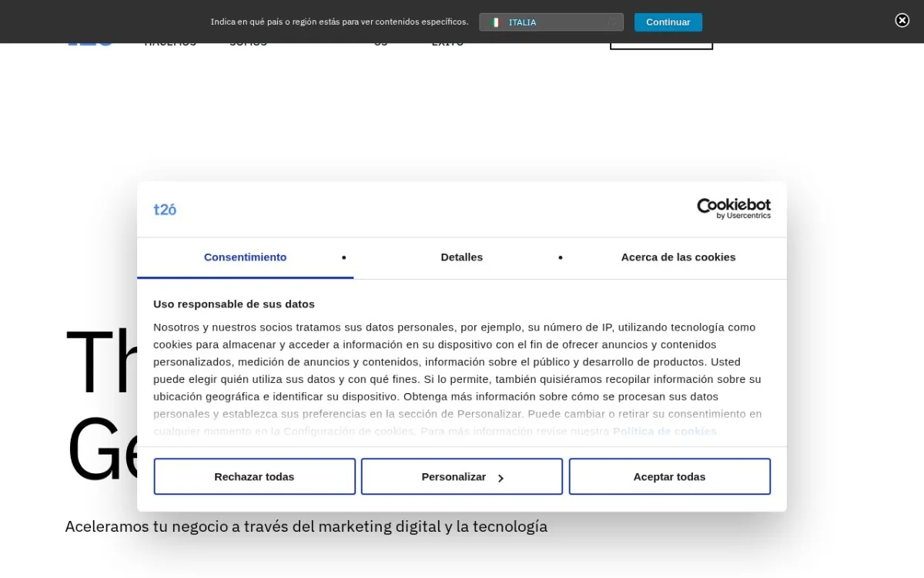Open the Cookiebot by Usercentrics logo link
This screenshot has width=924, height=578.
[x=733, y=208]
